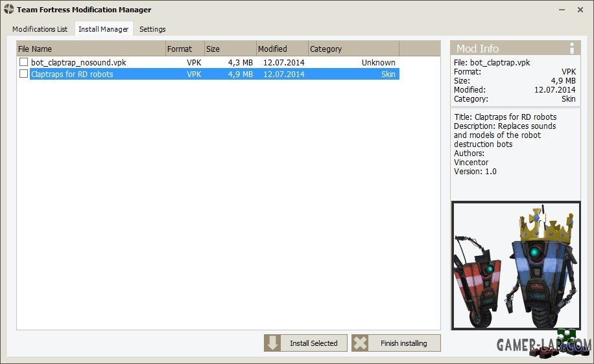Select the Claptraps for RD robots row name
Image resolution: width=594 pixels, height=364 pixels.
click(72, 74)
